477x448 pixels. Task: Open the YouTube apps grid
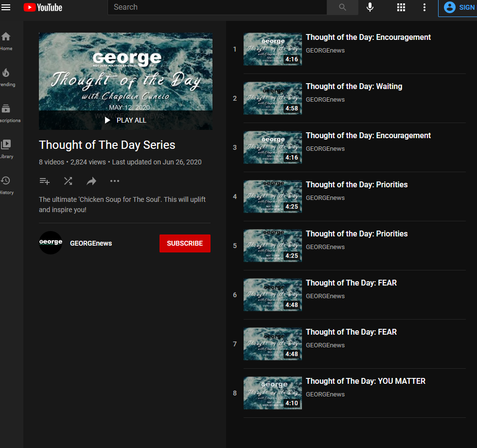[401, 7]
